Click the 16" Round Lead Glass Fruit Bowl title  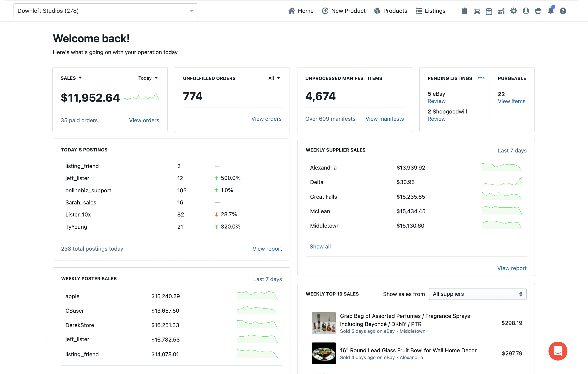(408, 350)
